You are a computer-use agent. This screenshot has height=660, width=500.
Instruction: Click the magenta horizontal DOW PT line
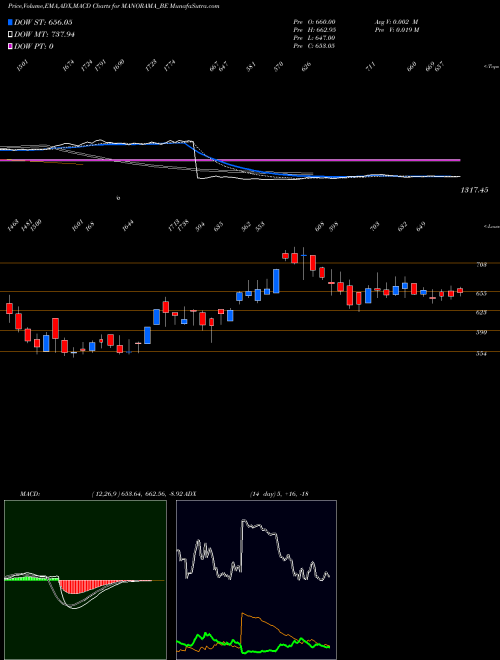230,160
